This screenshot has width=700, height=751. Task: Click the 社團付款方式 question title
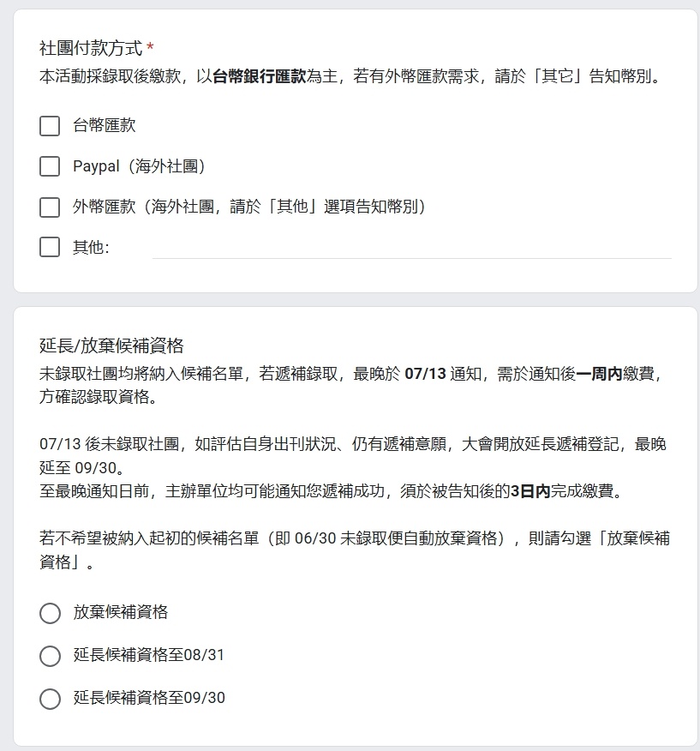click(91, 48)
